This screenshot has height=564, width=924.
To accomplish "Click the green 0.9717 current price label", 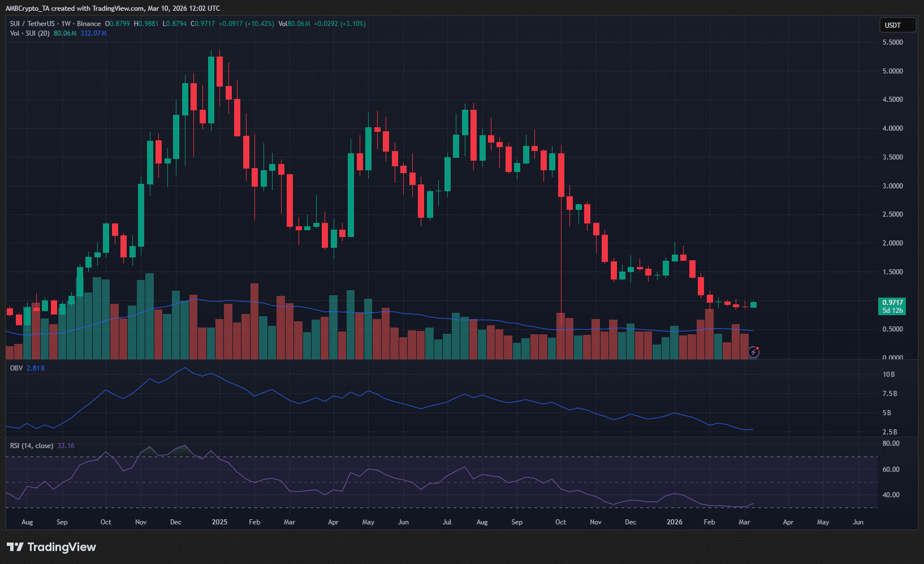I will pos(892,303).
